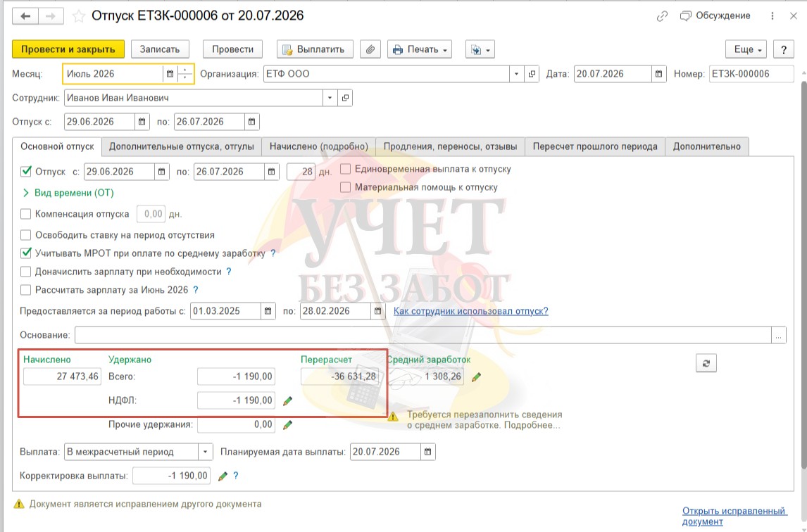Open calendar for Планируемая дата выплаты
807x532 pixels.
coord(427,452)
